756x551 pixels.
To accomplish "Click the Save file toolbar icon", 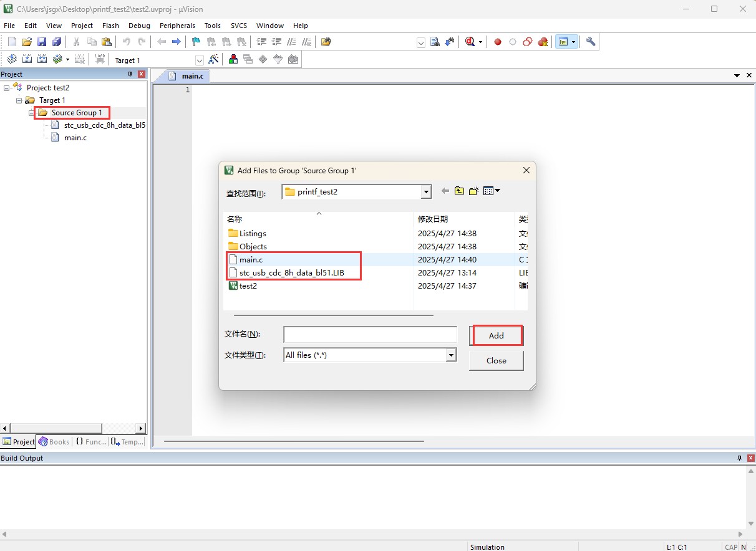I will [x=42, y=42].
